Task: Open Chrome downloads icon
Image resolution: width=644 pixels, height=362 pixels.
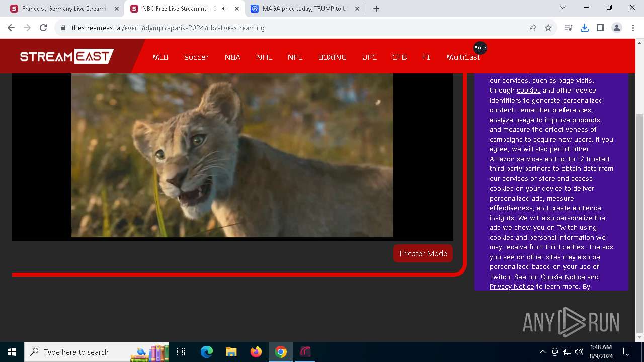Action: (585, 28)
